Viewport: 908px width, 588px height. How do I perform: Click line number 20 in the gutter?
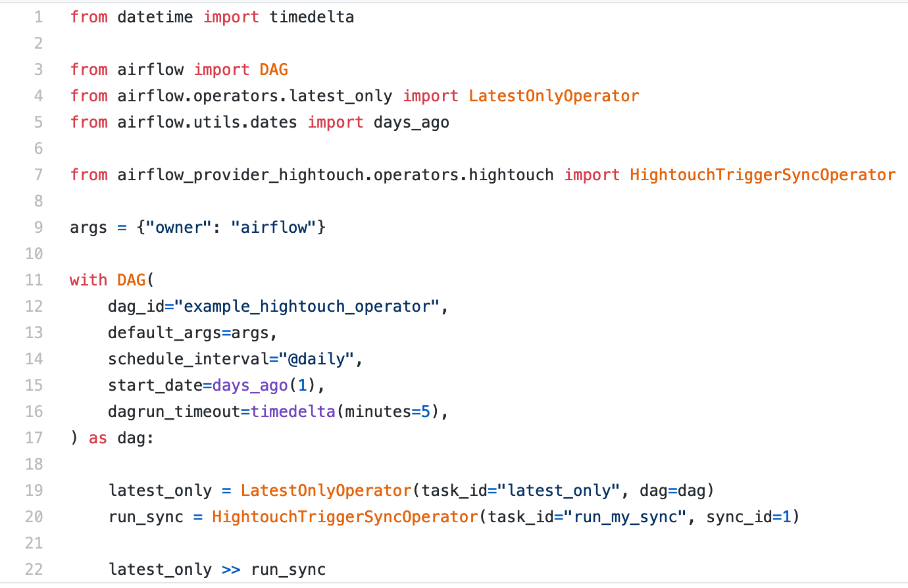click(34, 517)
